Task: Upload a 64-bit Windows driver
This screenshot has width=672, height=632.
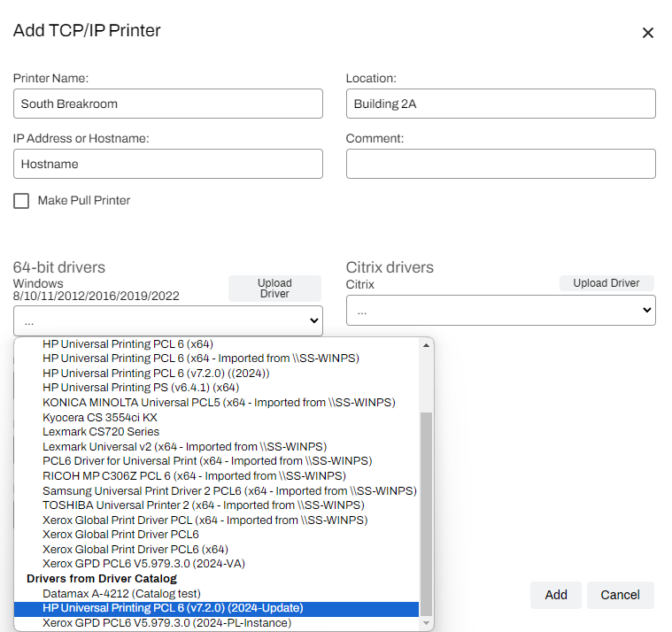Action: 274,289
